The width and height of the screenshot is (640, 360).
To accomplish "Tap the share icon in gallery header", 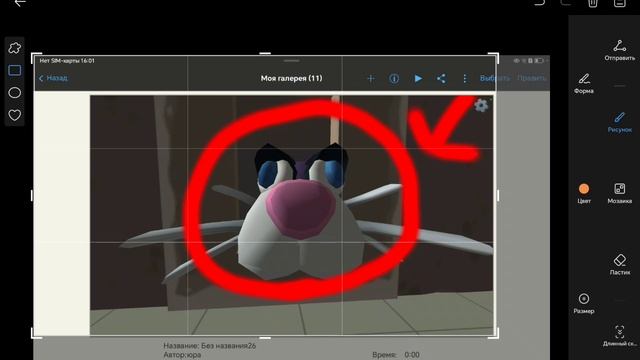I will click(441, 78).
